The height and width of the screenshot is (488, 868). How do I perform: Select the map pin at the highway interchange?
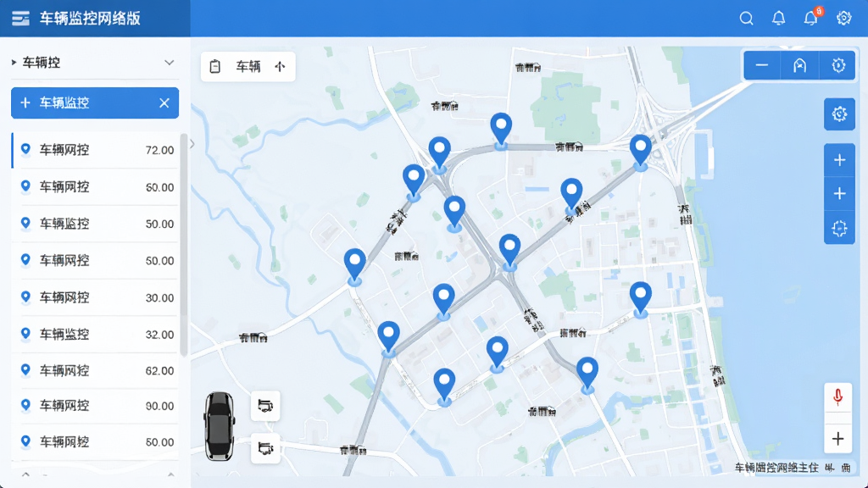[x=641, y=152]
